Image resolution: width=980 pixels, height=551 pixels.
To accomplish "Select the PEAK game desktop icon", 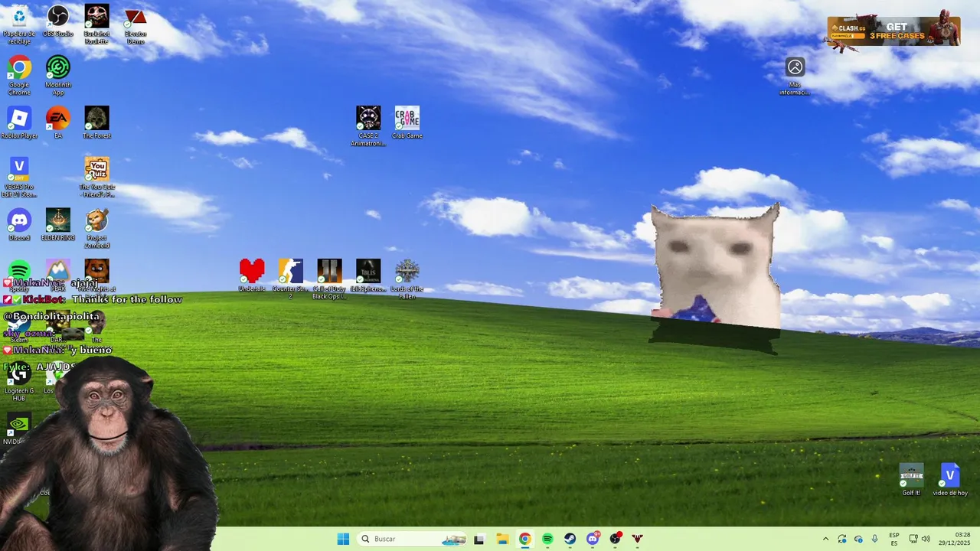I will (58, 270).
